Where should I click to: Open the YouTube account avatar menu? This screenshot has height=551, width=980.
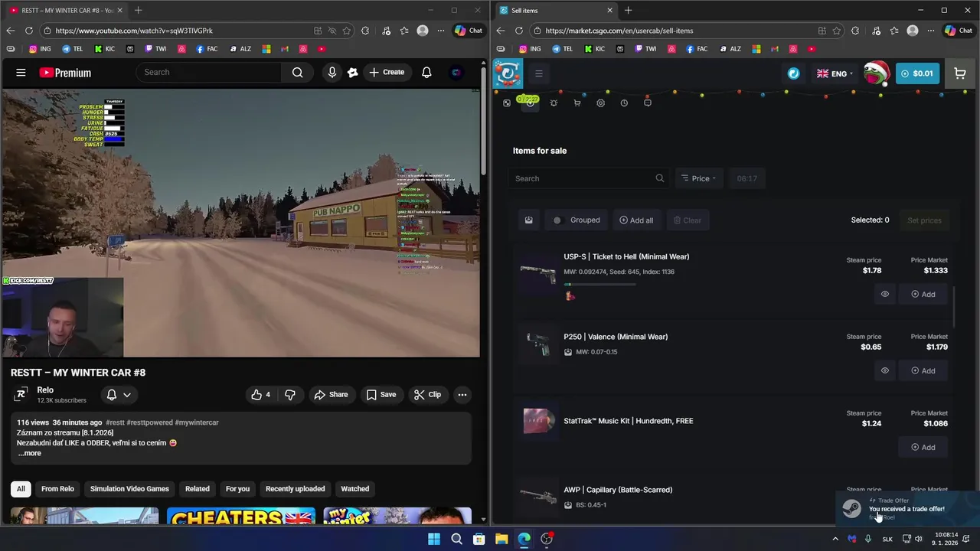click(456, 72)
